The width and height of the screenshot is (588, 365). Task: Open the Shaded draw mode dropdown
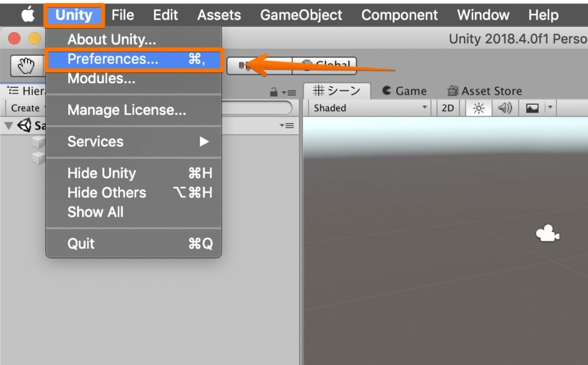pos(367,108)
